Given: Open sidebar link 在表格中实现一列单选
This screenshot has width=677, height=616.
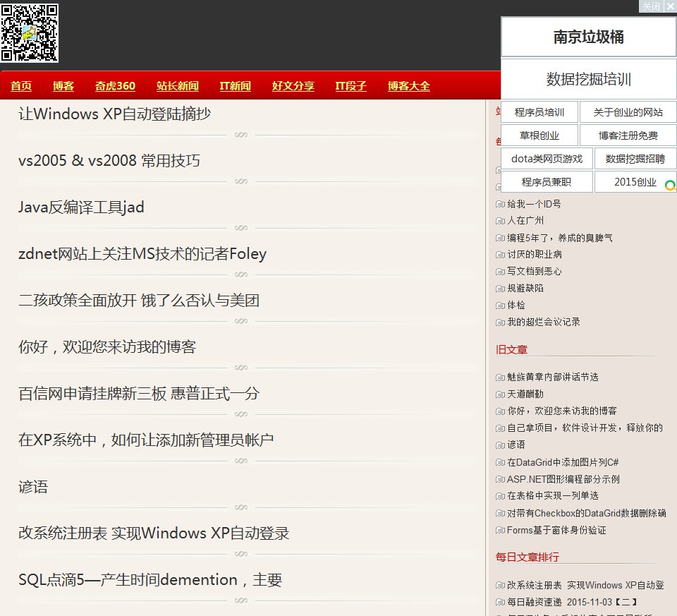Looking at the screenshot, I should tap(553, 496).
